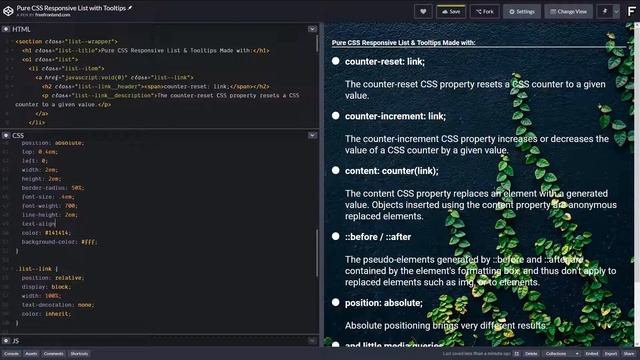
Task: Fork this pen
Action: point(485,11)
